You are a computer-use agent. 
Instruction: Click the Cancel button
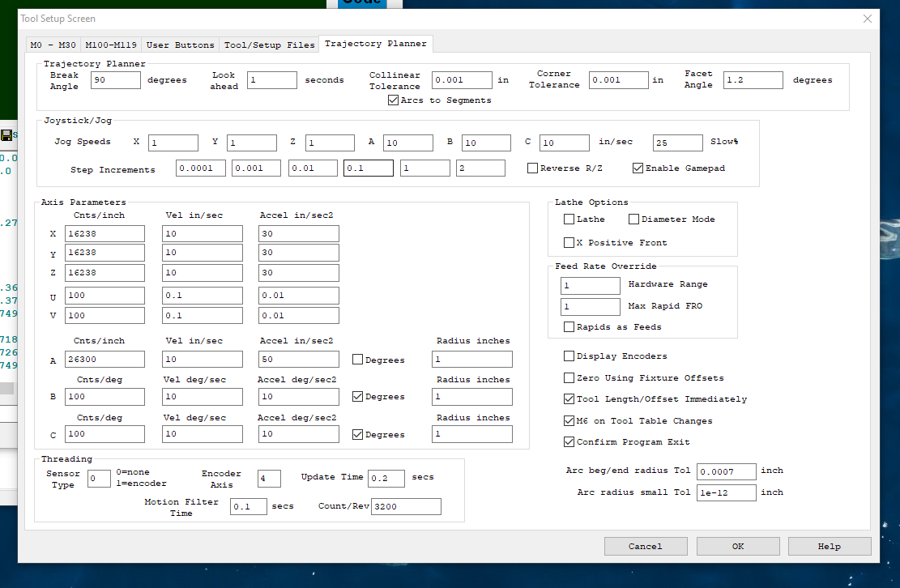pyautogui.click(x=645, y=547)
